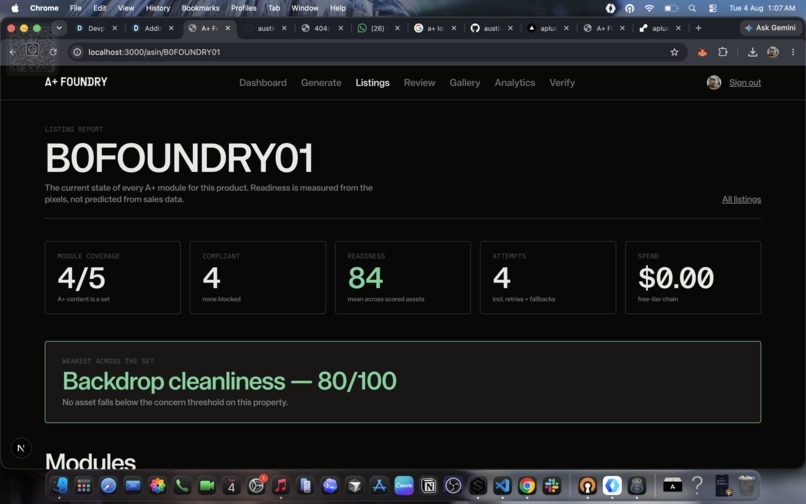Open Music from the dock
The image size is (806, 504).
click(281, 485)
